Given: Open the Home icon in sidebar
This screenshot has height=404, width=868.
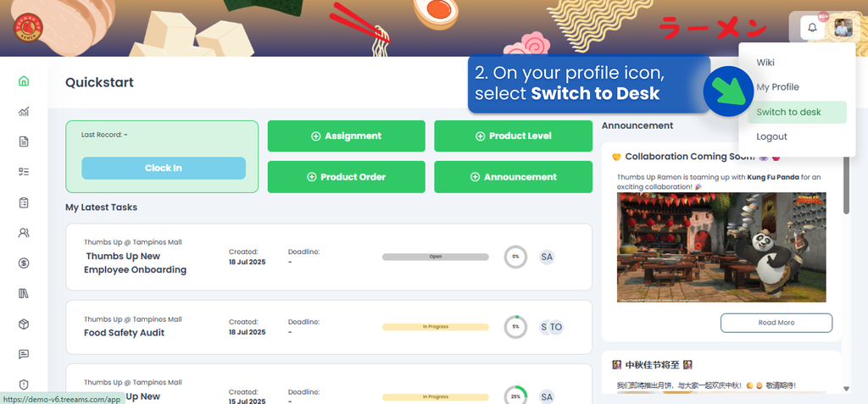Looking at the screenshot, I should pyautogui.click(x=23, y=81).
